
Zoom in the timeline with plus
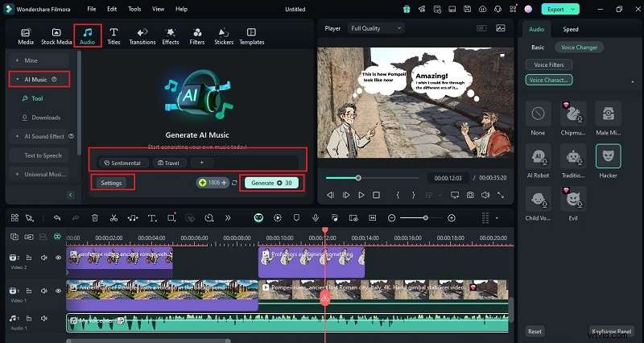coord(452,218)
